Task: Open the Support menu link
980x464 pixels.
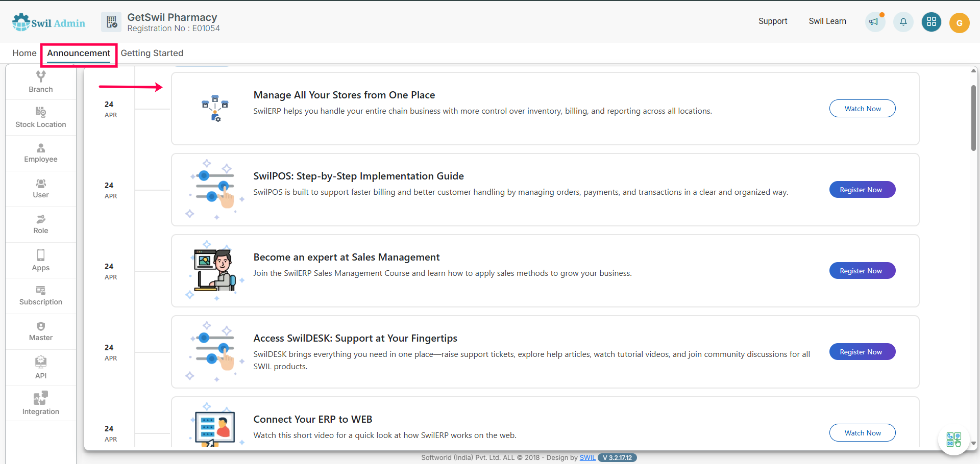Action: (773, 21)
